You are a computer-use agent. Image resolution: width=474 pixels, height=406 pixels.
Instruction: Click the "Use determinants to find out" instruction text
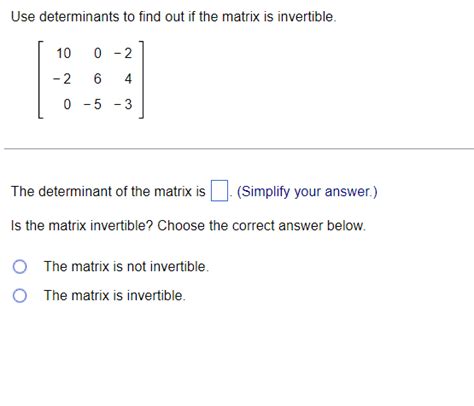(x=97, y=16)
